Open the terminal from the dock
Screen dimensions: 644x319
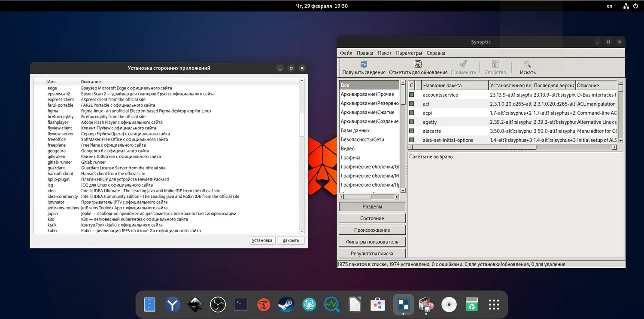tap(240, 305)
